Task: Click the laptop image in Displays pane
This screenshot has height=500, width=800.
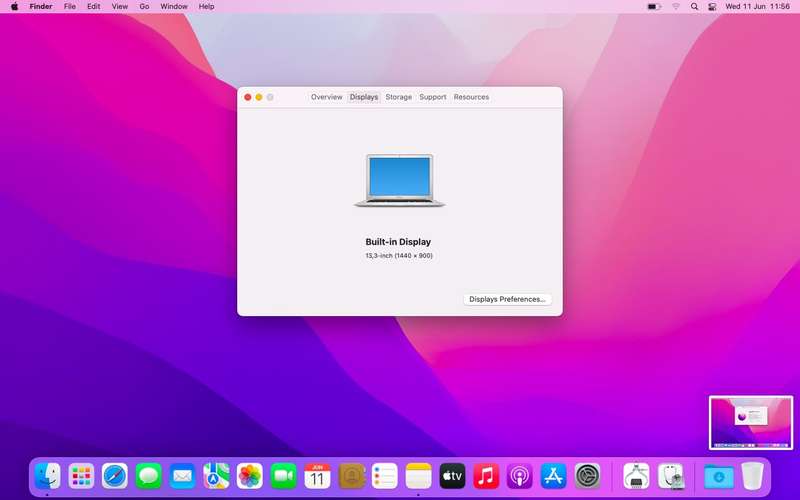Action: pos(399,180)
